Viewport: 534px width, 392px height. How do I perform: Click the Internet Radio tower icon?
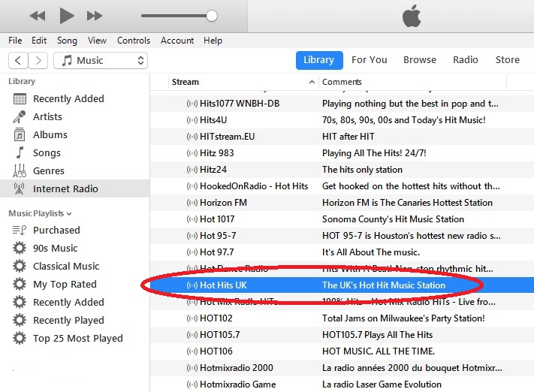(x=20, y=188)
